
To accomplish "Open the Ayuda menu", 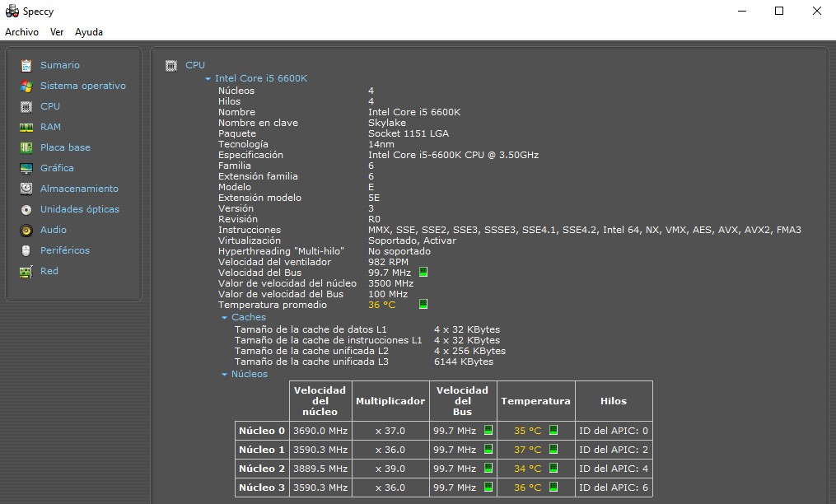I will click(88, 32).
